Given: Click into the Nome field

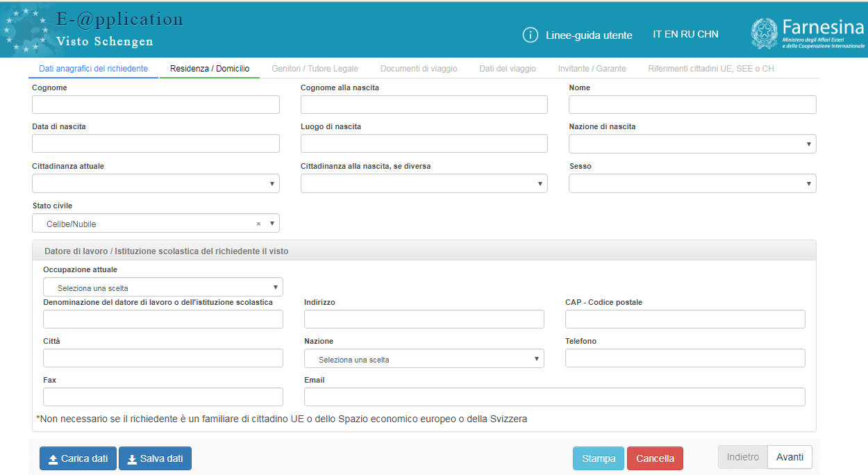Looking at the screenshot, I should tap(692, 105).
